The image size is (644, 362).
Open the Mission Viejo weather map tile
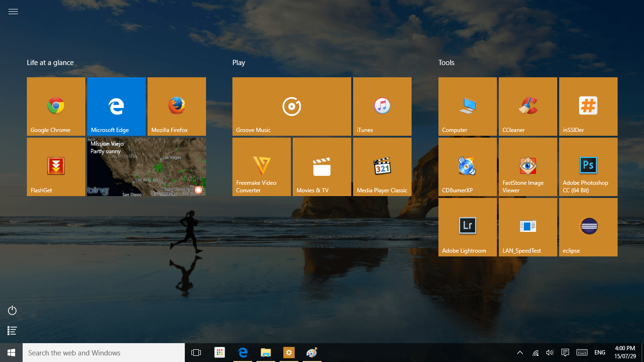point(147,167)
